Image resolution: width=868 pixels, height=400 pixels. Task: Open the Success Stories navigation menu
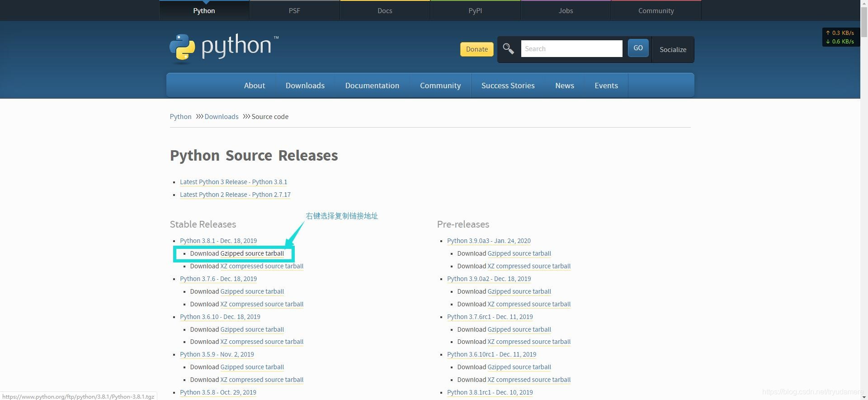[508, 86]
